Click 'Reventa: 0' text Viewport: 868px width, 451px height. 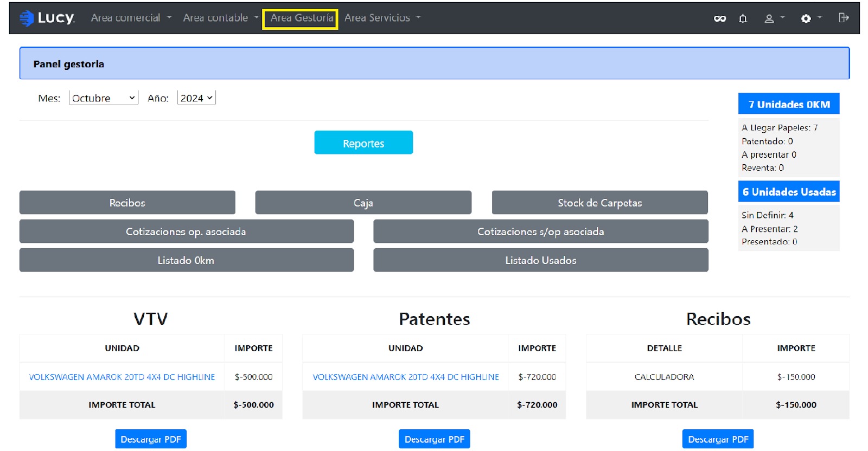point(763,167)
